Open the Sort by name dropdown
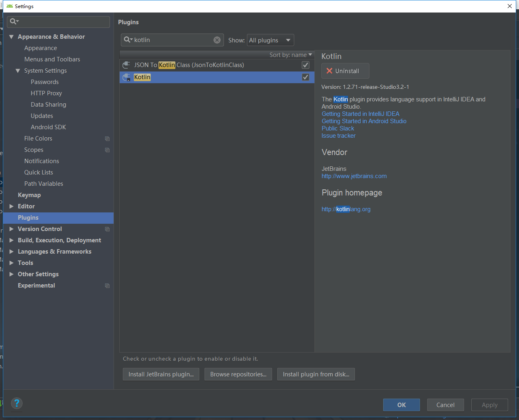 click(291, 55)
